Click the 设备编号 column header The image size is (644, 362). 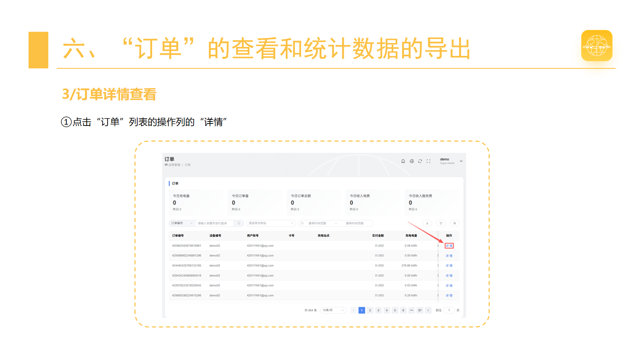point(215,236)
